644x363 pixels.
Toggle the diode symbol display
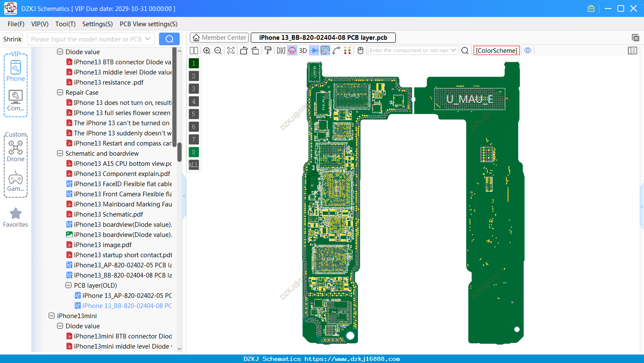(314, 50)
